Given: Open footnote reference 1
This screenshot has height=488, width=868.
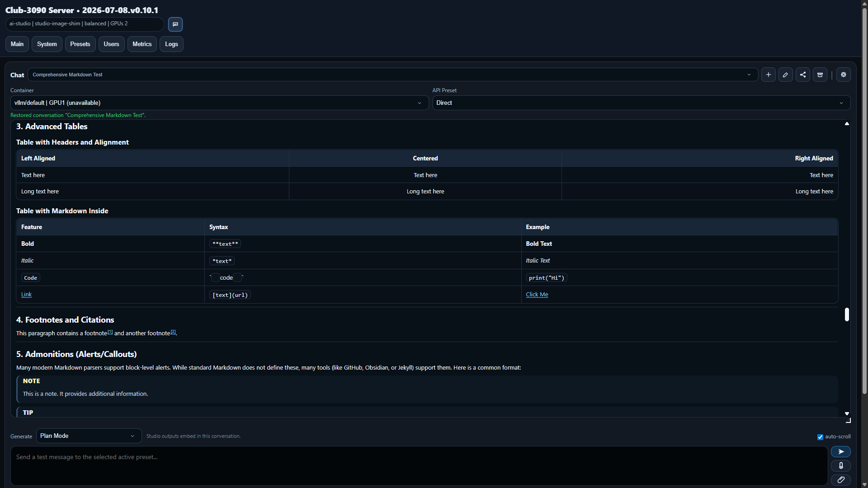Looking at the screenshot, I should (x=110, y=332).
